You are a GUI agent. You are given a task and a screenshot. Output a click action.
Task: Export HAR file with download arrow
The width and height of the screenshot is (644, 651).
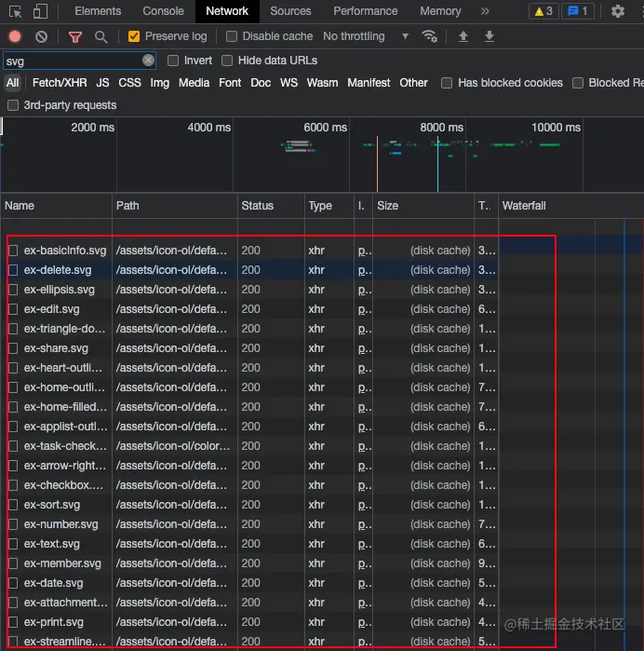(490, 36)
